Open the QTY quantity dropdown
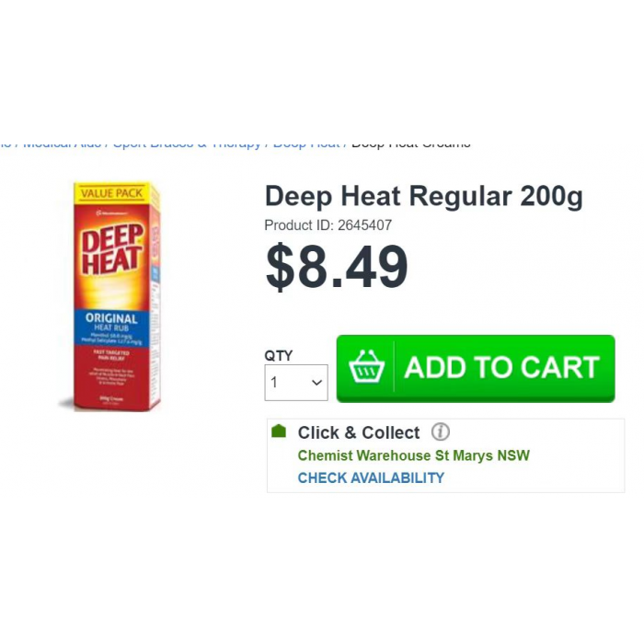Viewport: 644px width, 644px height. (296, 383)
